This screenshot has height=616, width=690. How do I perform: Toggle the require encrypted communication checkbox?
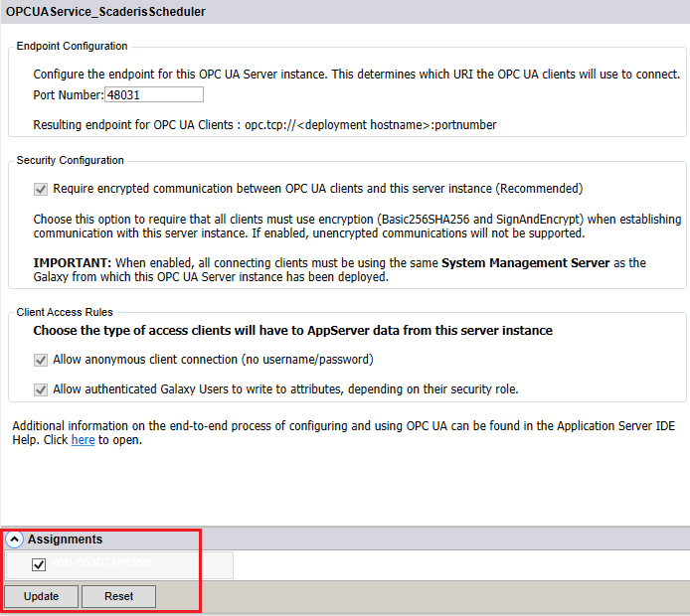click(41, 189)
